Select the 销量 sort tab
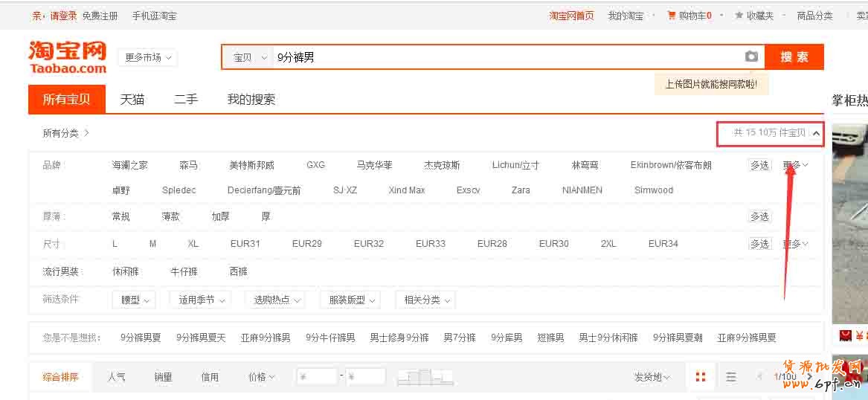This screenshot has width=868, height=400. point(164,377)
